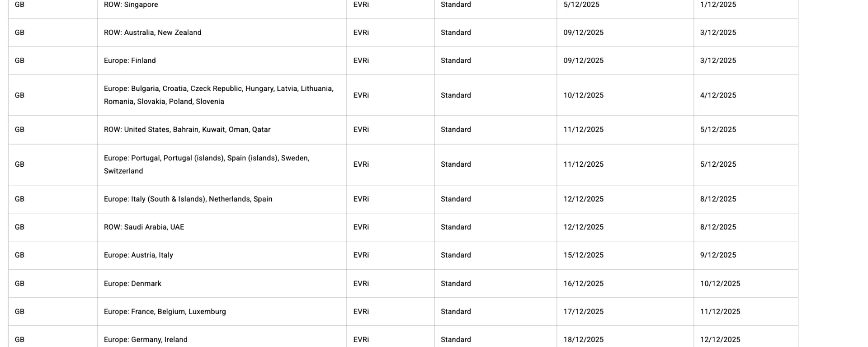Select the 16/12/2025 date cell
Screen dimensions: 868x347
coord(583,284)
